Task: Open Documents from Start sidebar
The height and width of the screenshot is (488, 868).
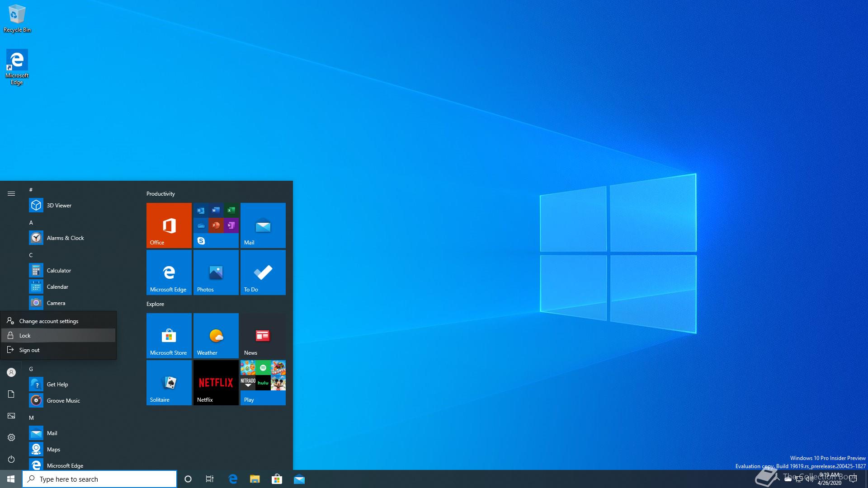Action: 11,394
